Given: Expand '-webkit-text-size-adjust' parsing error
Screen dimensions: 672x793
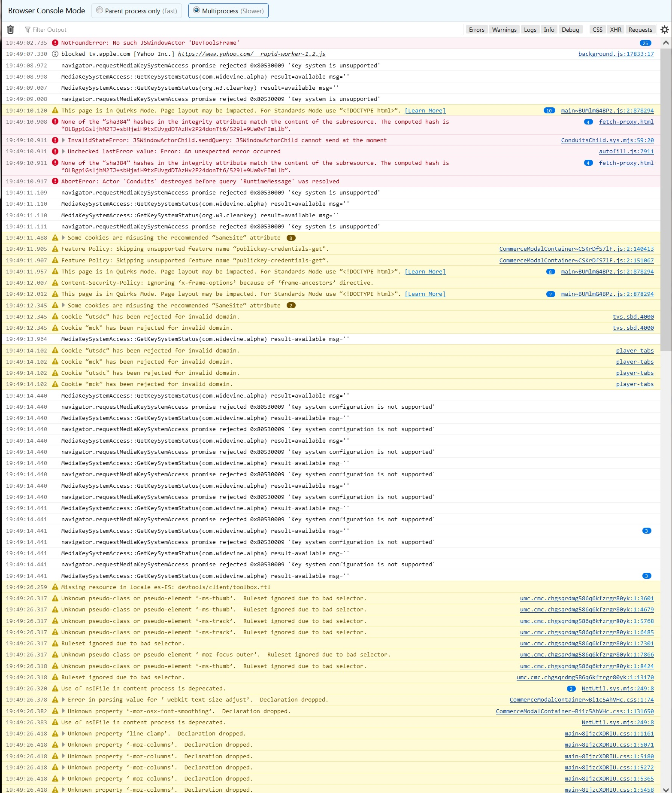Looking at the screenshot, I should coord(64,700).
